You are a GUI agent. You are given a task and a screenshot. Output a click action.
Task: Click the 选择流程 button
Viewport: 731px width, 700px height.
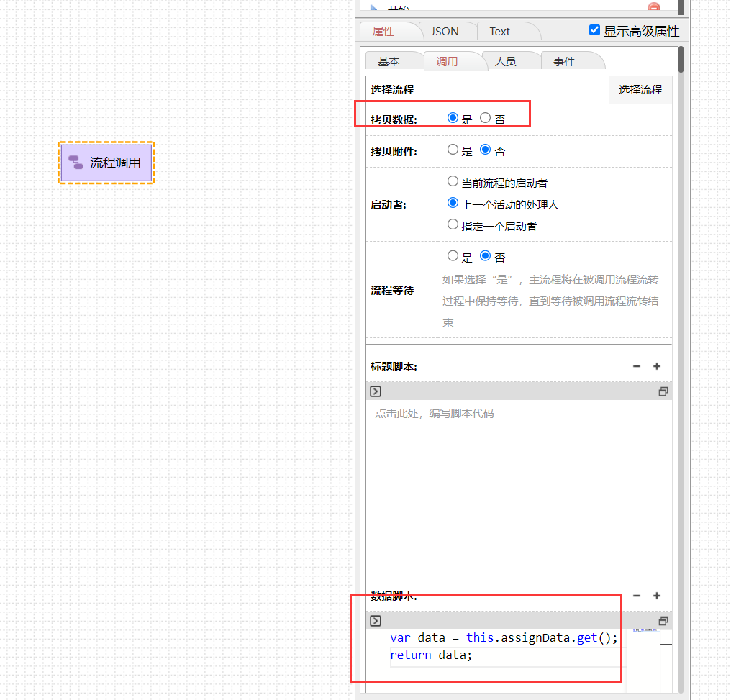[x=640, y=89]
